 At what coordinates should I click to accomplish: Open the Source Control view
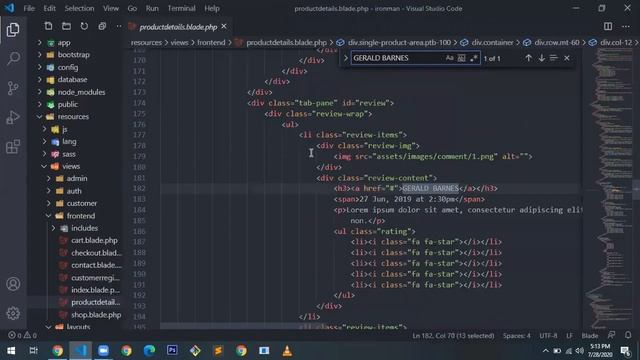coord(13,88)
